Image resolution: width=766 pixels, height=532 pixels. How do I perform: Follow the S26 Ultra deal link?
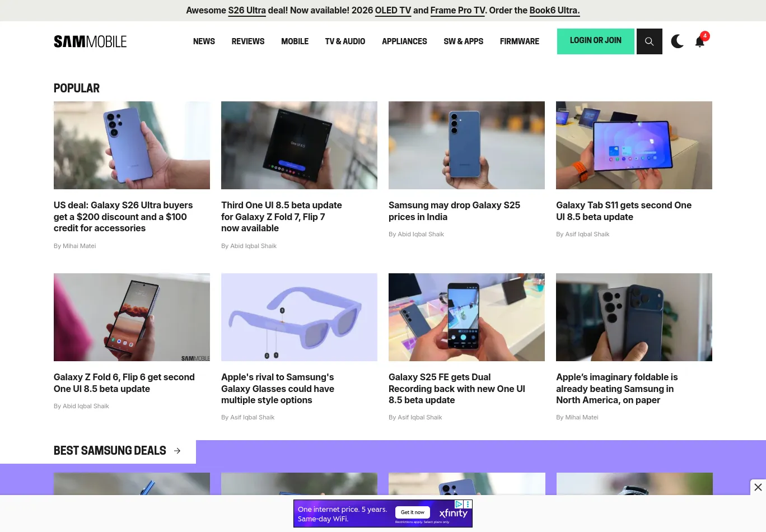pyautogui.click(x=247, y=10)
